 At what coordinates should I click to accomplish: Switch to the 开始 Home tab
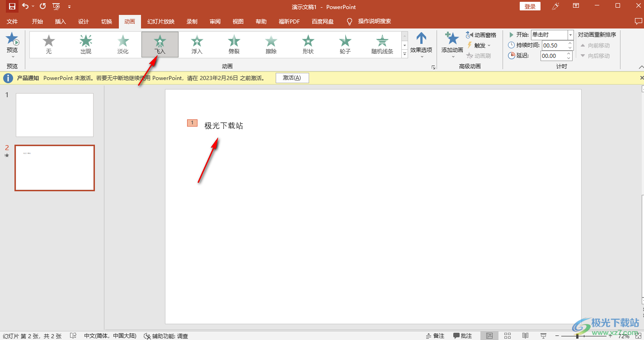(37, 21)
